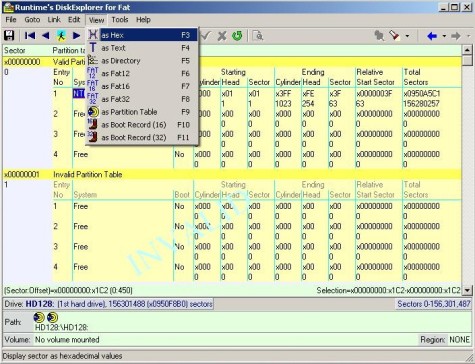Viewport: 475px width, 364px height.
Task: Click the search document toolbar icon
Action: tap(258, 36)
